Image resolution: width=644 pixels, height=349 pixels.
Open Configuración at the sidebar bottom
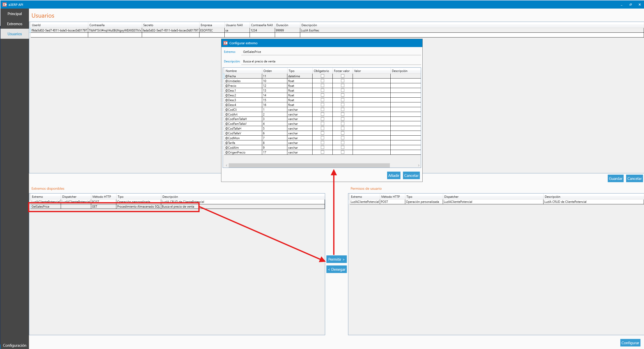[15, 345]
